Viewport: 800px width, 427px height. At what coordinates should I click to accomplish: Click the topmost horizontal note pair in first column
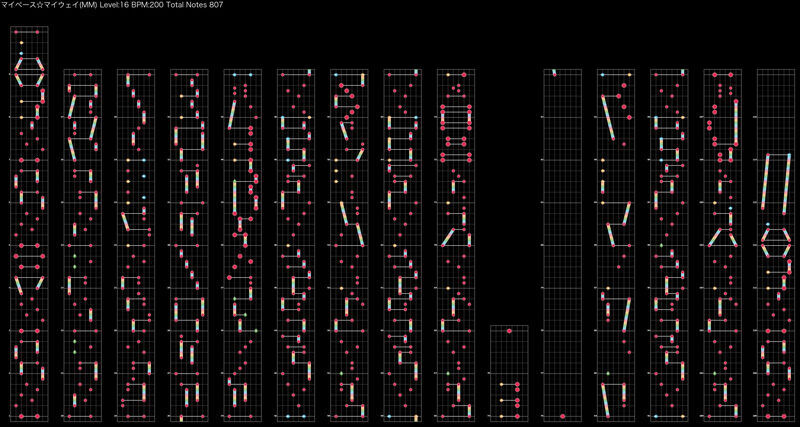[x=28, y=33]
